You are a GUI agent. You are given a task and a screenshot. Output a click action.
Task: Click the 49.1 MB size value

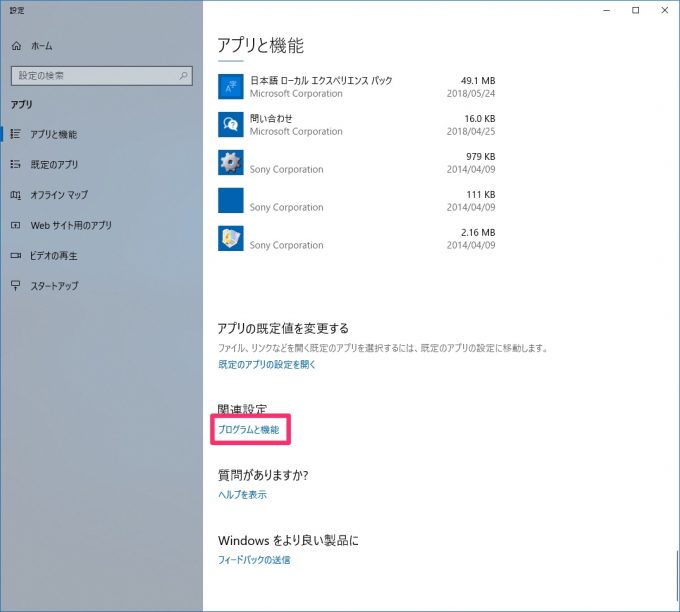tap(478, 81)
